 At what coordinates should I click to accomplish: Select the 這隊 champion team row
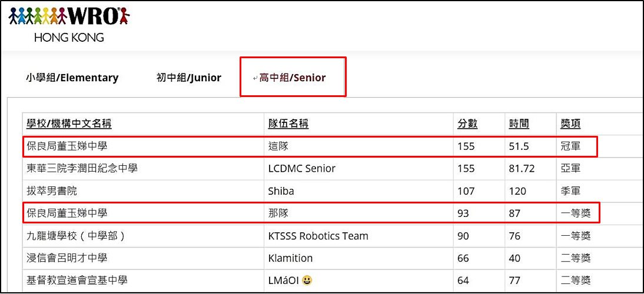pyautogui.click(x=310, y=146)
